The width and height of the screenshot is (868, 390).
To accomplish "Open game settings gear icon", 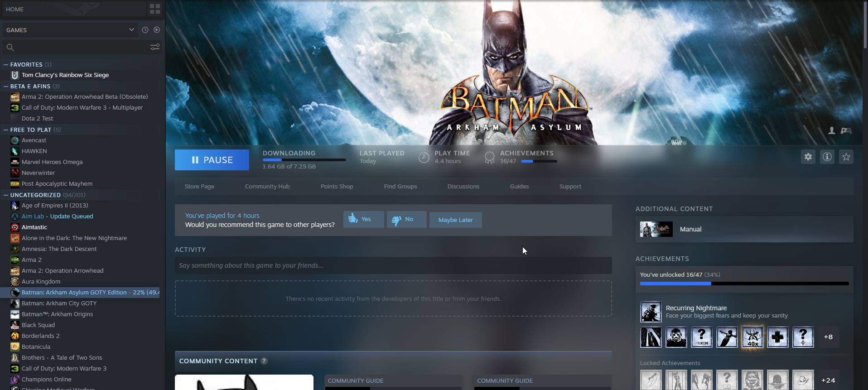I will tap(808, 157).
